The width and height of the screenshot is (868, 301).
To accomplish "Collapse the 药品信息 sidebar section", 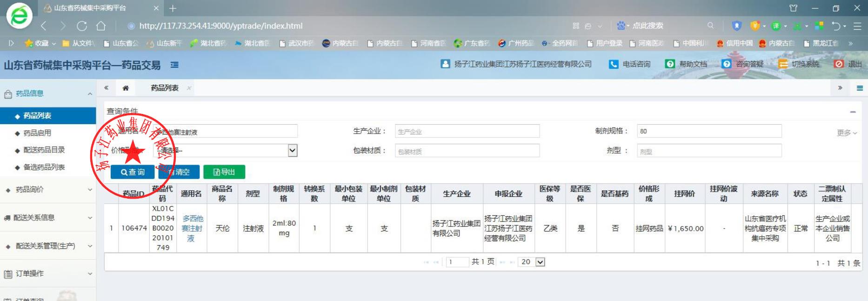I will (x=48, y=94).
